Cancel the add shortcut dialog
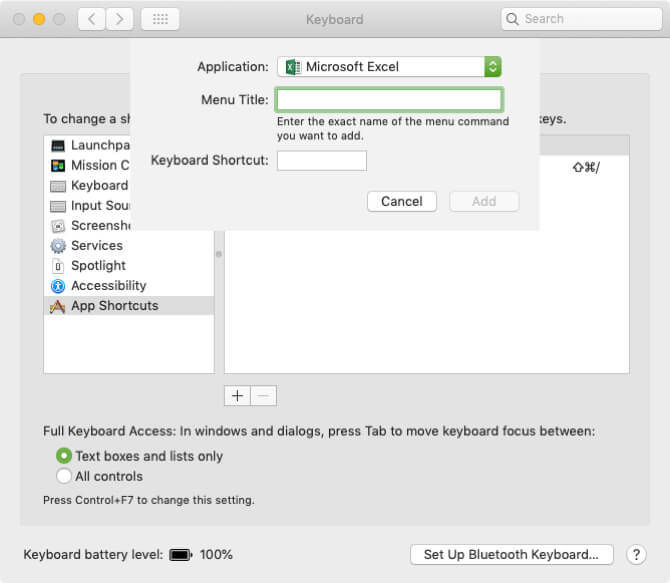Screen dimensions: 670x583 pos(402,201)
